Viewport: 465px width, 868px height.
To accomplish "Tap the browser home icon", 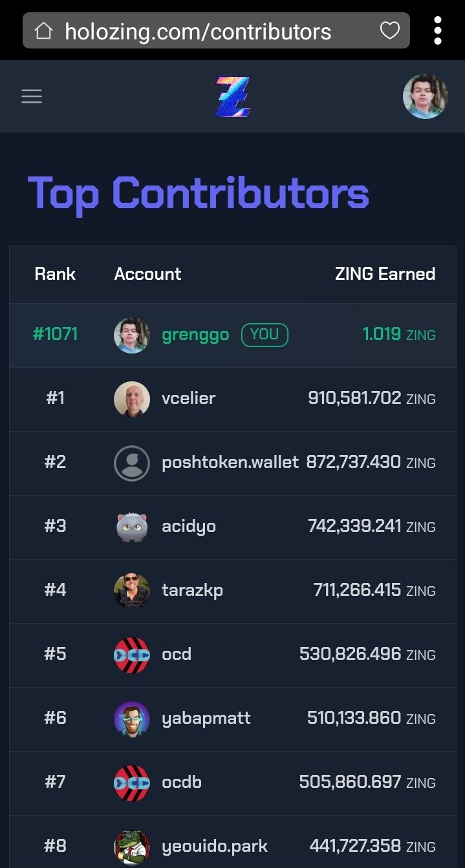I will (x=43, y=31).
